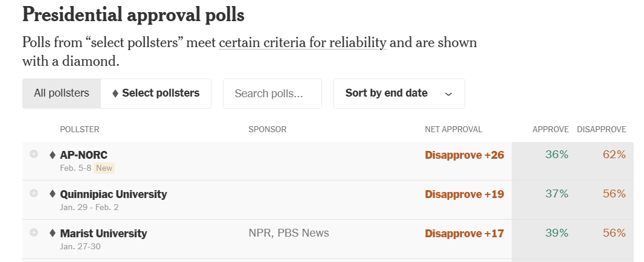
Task: Click the AP-NORC pollster name
Action: [x=83, y=155]
